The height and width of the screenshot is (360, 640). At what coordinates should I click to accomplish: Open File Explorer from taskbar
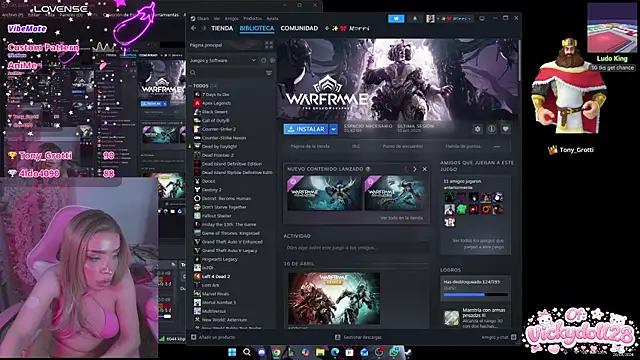[320, 352]
